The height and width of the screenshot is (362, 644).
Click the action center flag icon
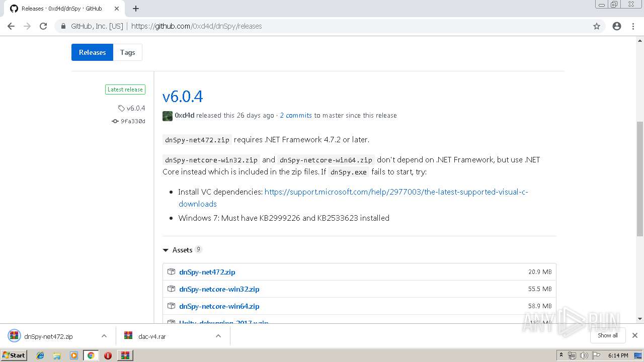point(596,355)
